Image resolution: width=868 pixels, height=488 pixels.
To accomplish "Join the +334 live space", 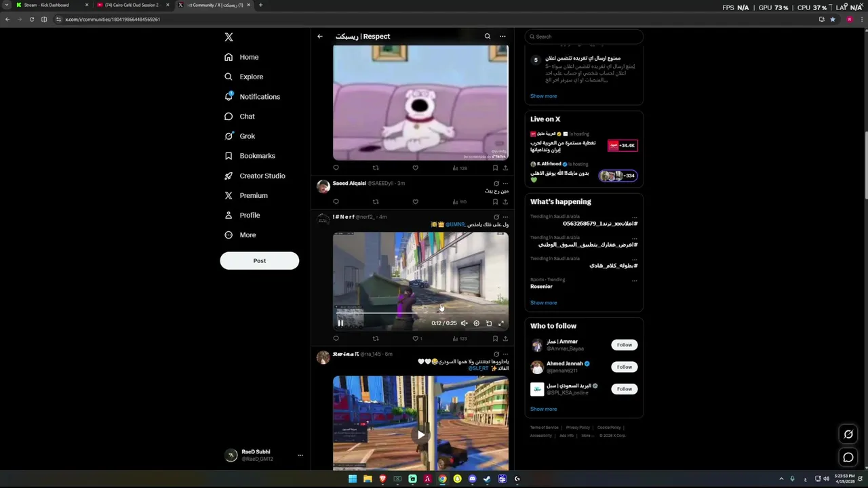I will click(618, 176).
